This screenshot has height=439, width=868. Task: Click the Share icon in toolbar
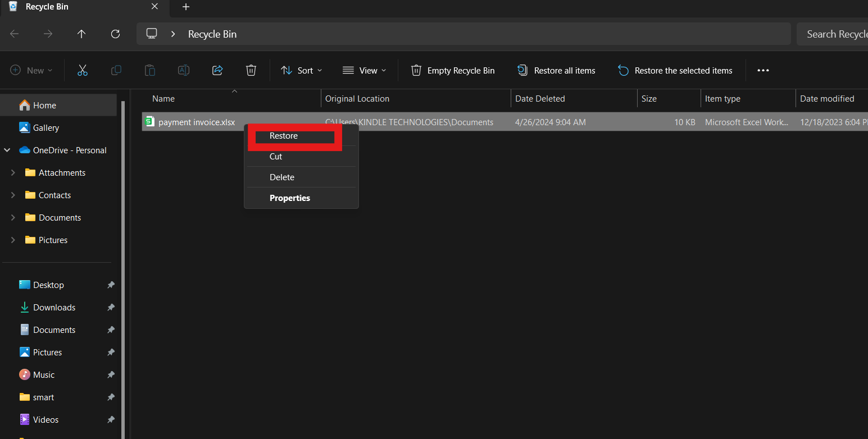click(x=217, y=70)
